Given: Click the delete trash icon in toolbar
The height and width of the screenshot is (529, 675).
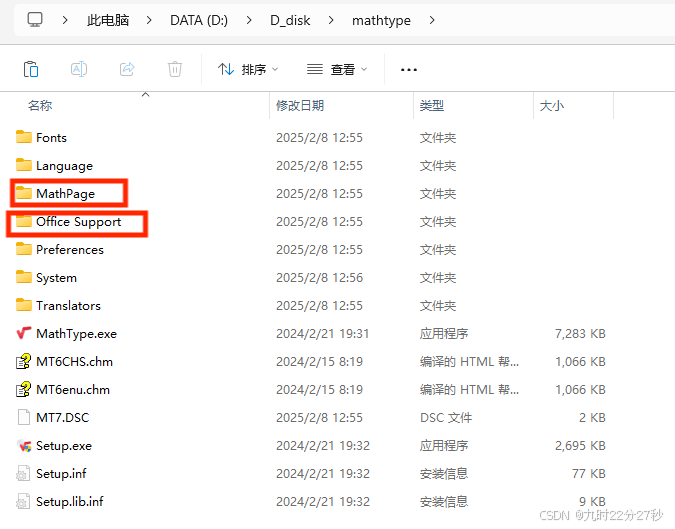Looking at the screenshot, I should [x=175, y=69].
